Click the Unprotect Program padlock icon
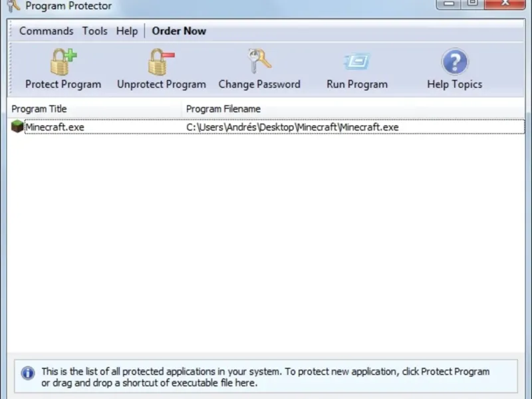This screenshot has height=399, width=532. pyautogui.click(x=161, y=62)
